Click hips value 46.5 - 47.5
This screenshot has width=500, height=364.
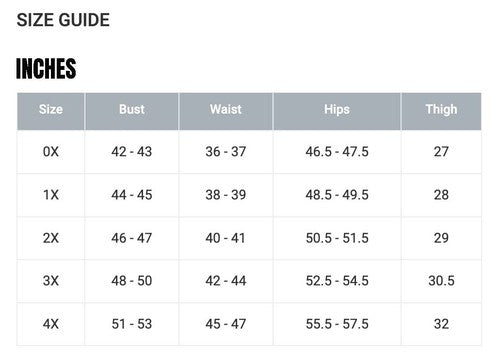[x=337, y=152]
